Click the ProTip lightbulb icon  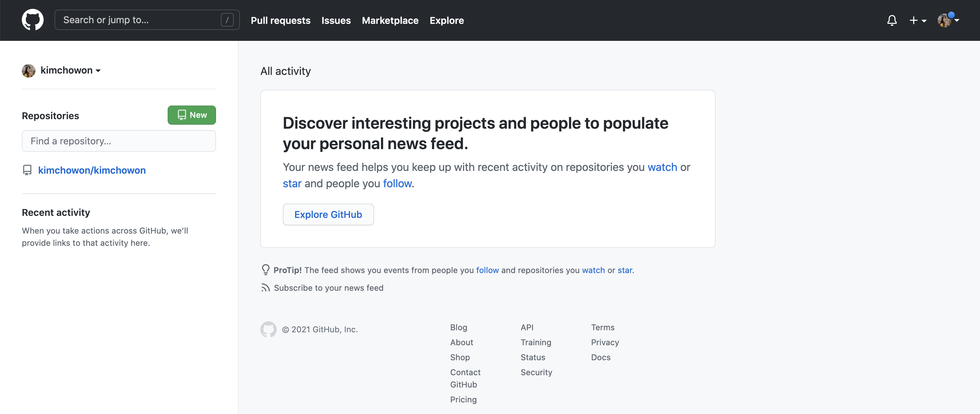click(265, 270)
